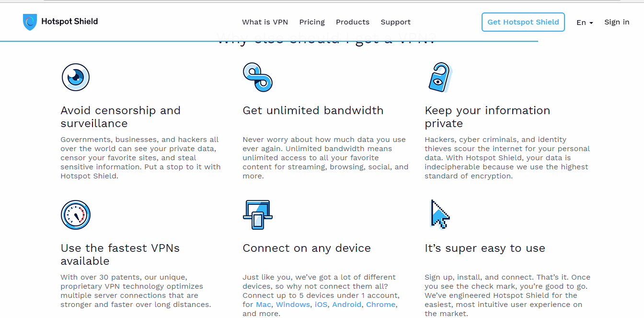Click the Hotspot Shield logo icon
This screenshot has width=644, height=318.
[30, 22]
